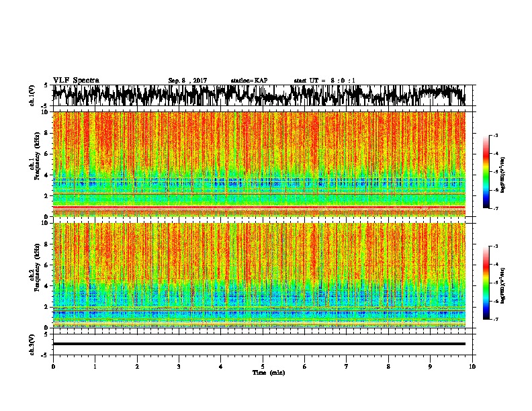Click the time axis tick label "5"
Viewport: 532px width, 411px height.
(x=263, y=367)
